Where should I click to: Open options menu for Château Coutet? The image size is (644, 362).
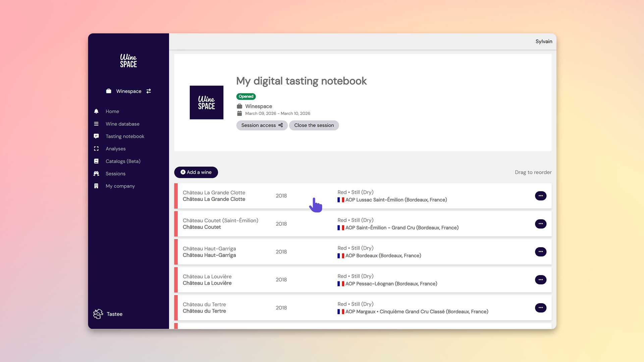[540, 224]
